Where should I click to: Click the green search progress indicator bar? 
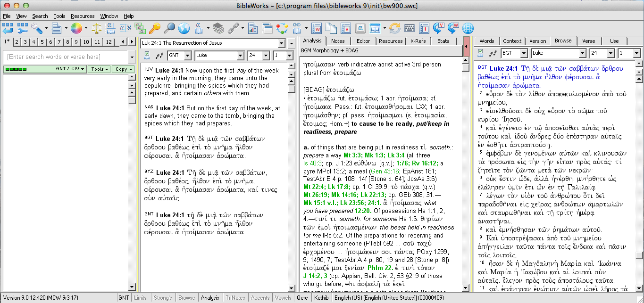pyautogui.click(x=16, y=69)
